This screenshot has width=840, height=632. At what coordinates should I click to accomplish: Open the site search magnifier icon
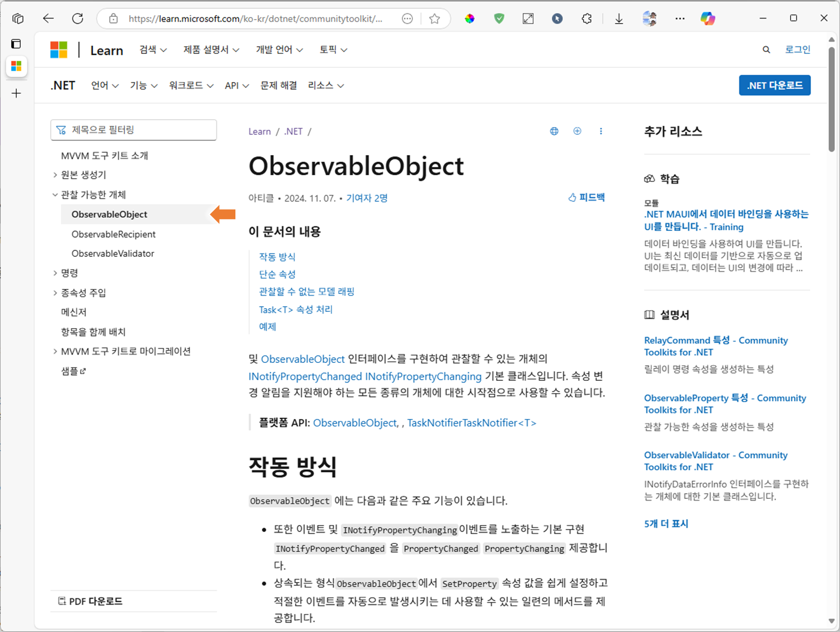(766, 50)
